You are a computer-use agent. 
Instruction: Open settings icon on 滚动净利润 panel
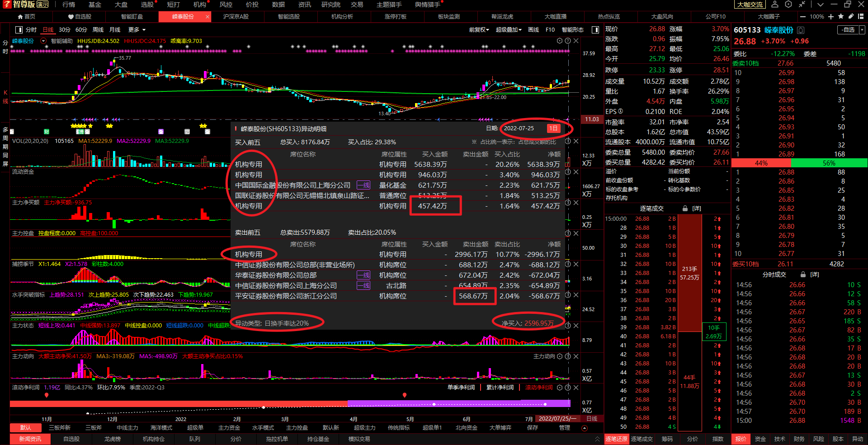[x=560, y=388]
